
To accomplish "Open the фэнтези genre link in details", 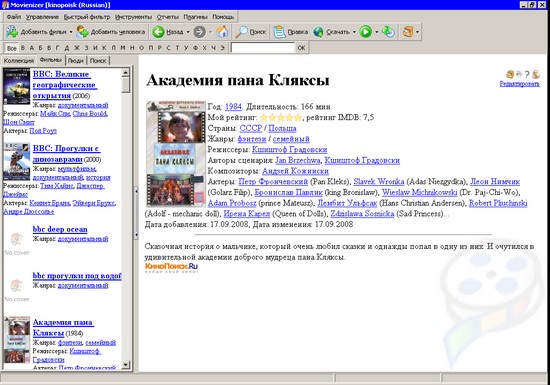I will click(251, 139).
